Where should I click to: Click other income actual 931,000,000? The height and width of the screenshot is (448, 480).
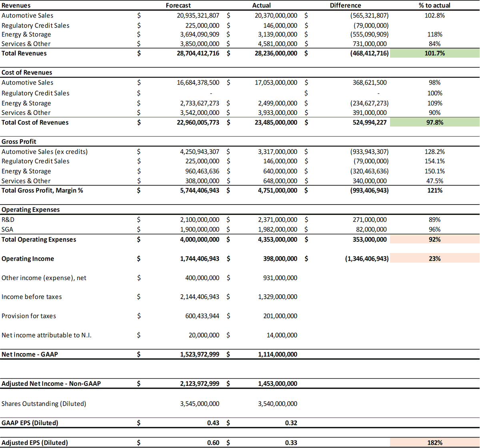point(280,278)
